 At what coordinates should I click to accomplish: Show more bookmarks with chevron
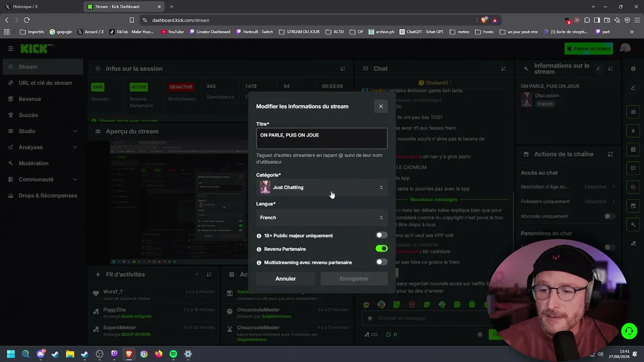click(632, 32)
